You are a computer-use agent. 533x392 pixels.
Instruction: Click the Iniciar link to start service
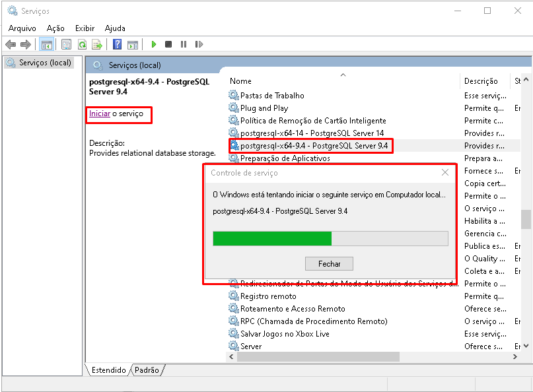point(100,114)
